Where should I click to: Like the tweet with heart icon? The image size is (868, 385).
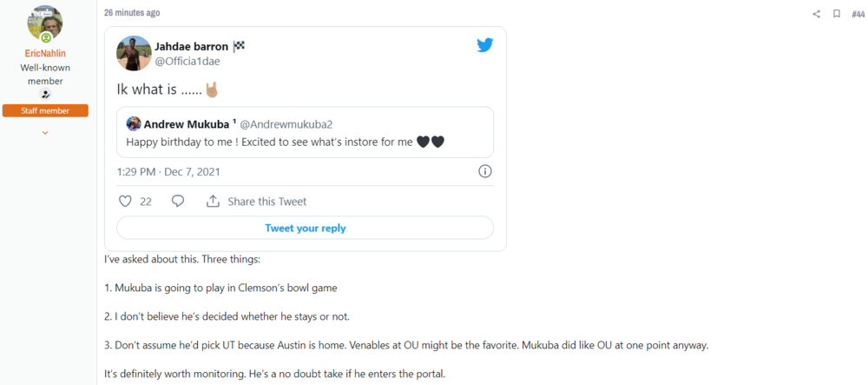tap(125, 201)
